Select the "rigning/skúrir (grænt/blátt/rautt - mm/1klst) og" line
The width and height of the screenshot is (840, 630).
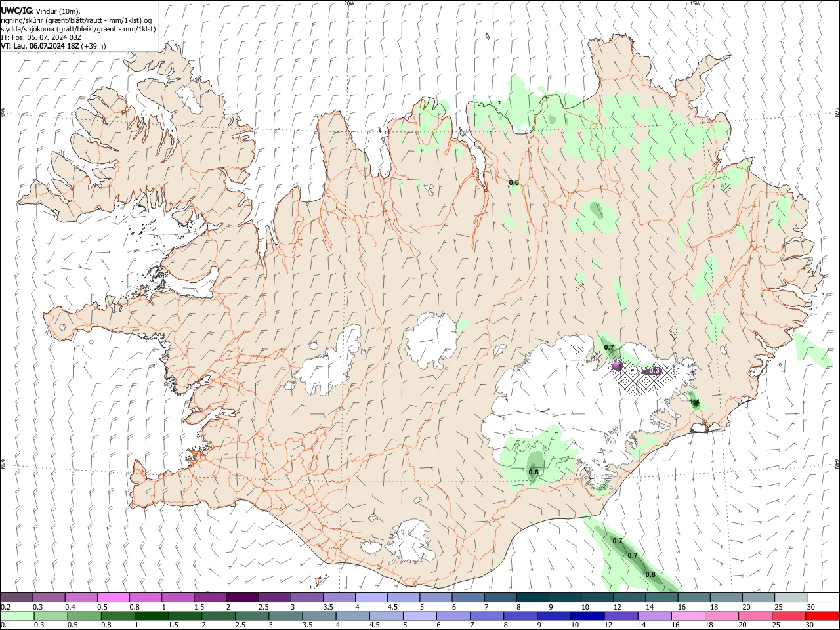pos(76,20)
